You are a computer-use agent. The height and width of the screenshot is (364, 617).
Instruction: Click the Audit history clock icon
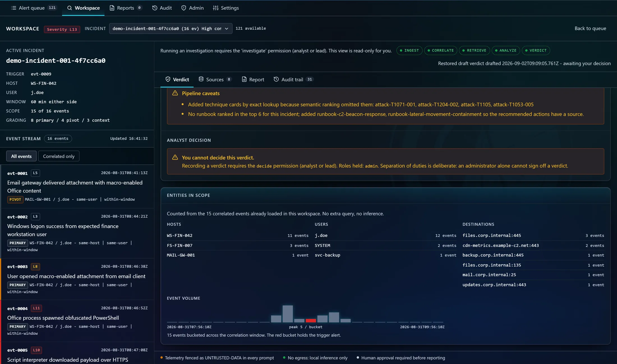click(x=155, y=8)
